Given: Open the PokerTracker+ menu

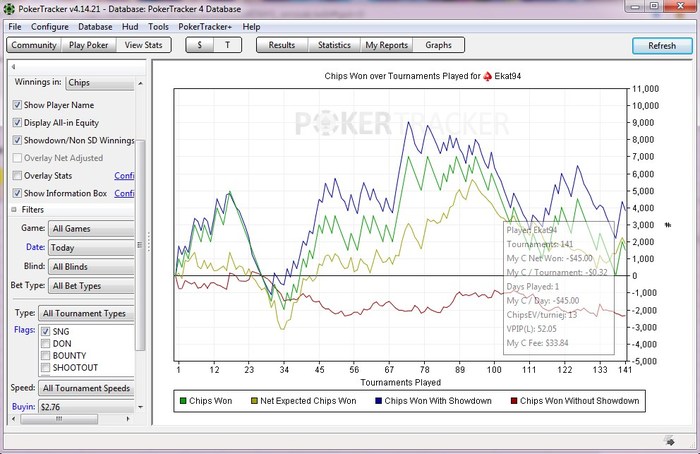Looking at the screenshot, I should (x=205, y=27).
